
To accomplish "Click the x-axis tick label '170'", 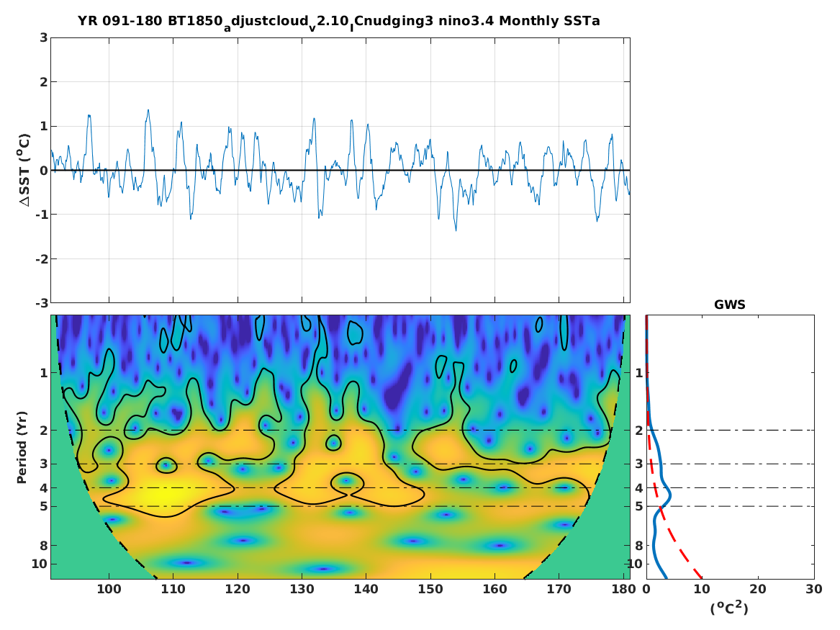I will coord(559,589).
